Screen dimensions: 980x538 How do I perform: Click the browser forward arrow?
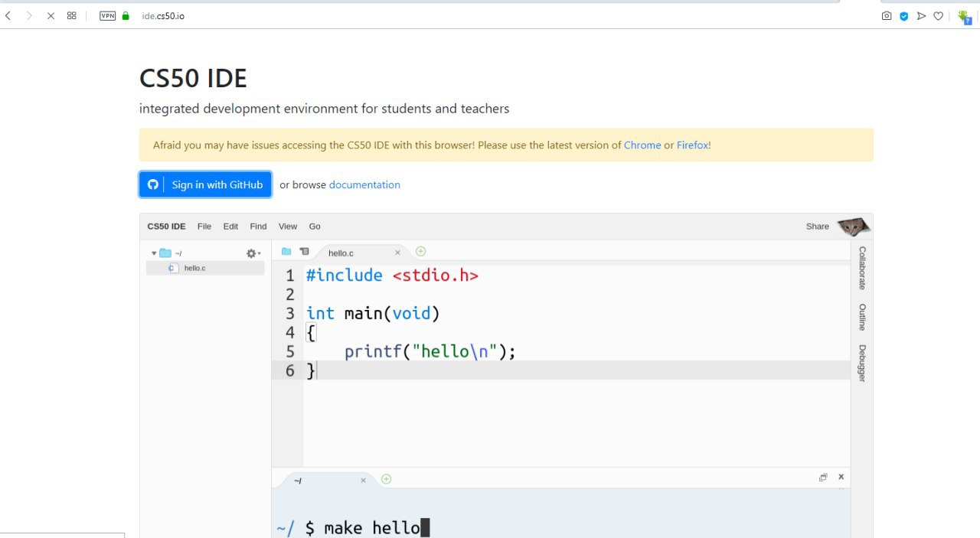[29, 15]
